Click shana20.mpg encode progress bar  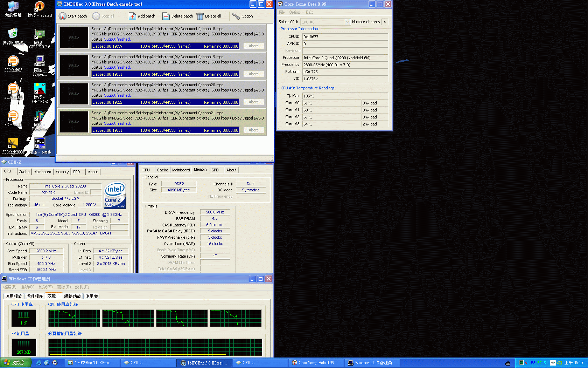pos(165,102)
